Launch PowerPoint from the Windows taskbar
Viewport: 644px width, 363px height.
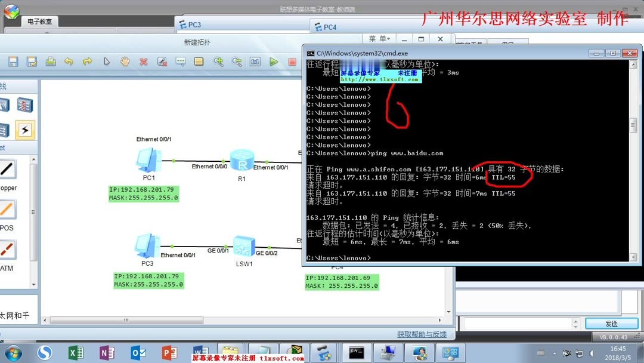click(169, 353)
